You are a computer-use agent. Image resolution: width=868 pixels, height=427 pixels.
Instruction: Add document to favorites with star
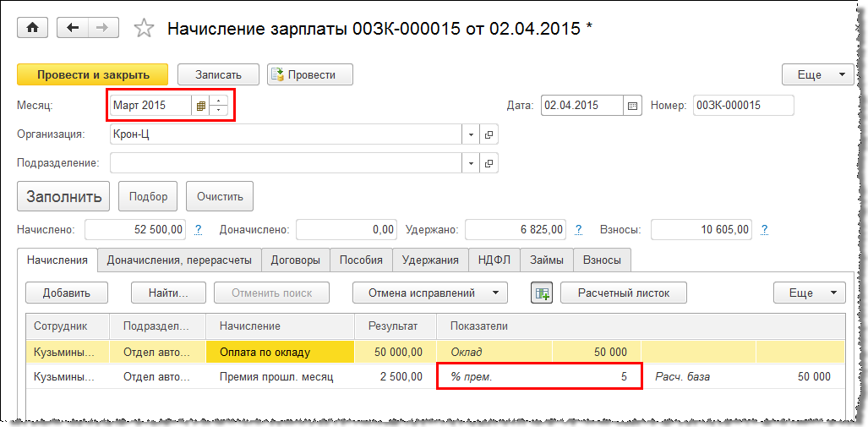click(x=144, y=29)
